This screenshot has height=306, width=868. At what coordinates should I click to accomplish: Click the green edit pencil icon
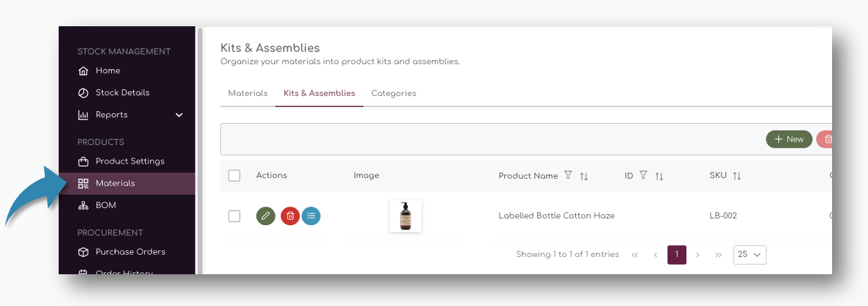266,216
